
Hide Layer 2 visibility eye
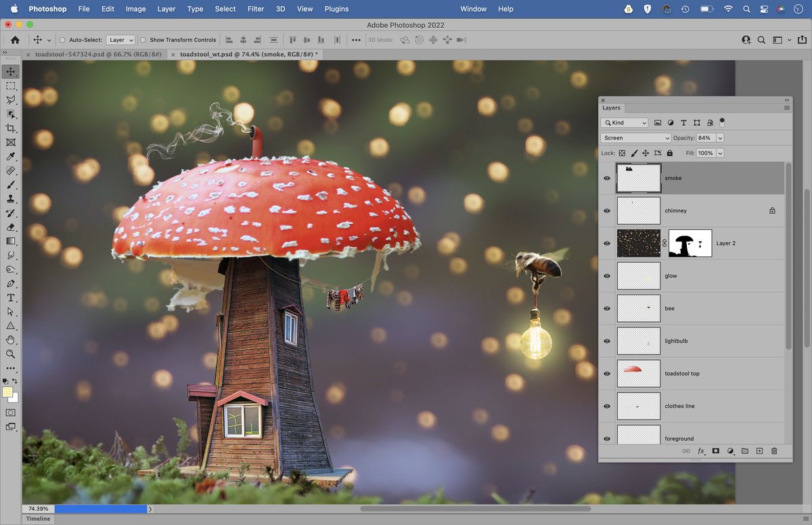tap(607, 244)
